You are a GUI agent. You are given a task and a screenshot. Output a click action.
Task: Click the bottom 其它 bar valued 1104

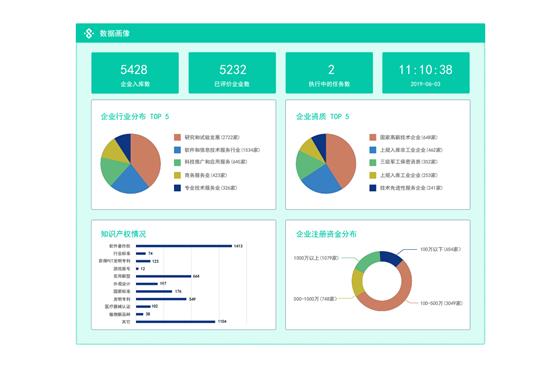(x=175, y=322)
